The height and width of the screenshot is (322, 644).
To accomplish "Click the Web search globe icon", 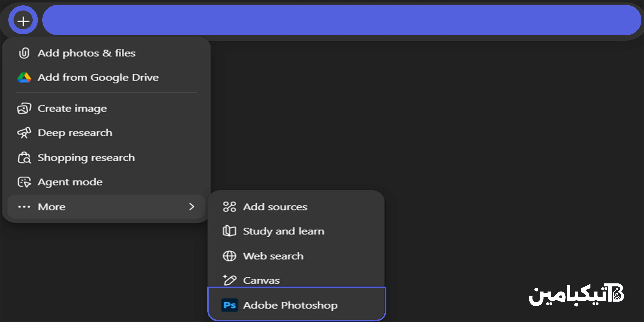I will 229,256.
